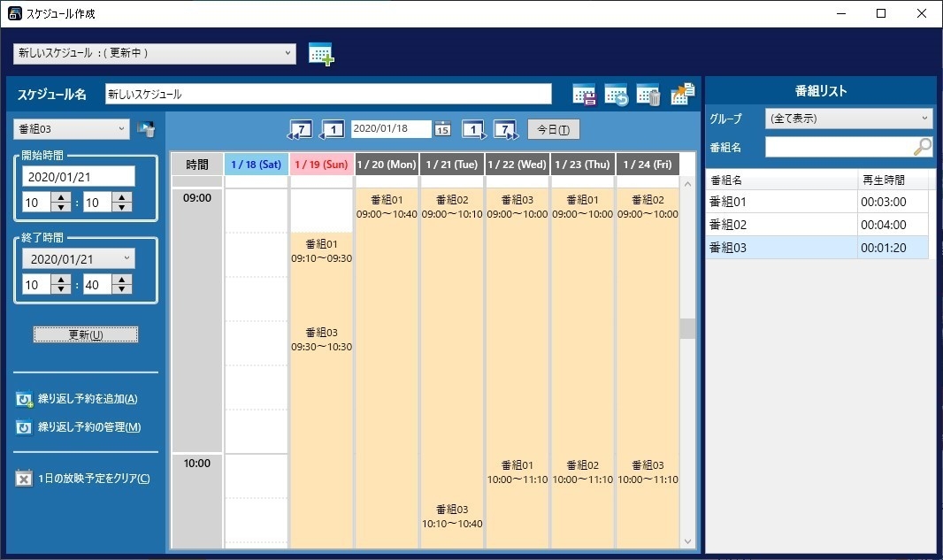Create a new schedule with the calendar-plus icon
Screen dimensions: 943x560
point(322,54)
